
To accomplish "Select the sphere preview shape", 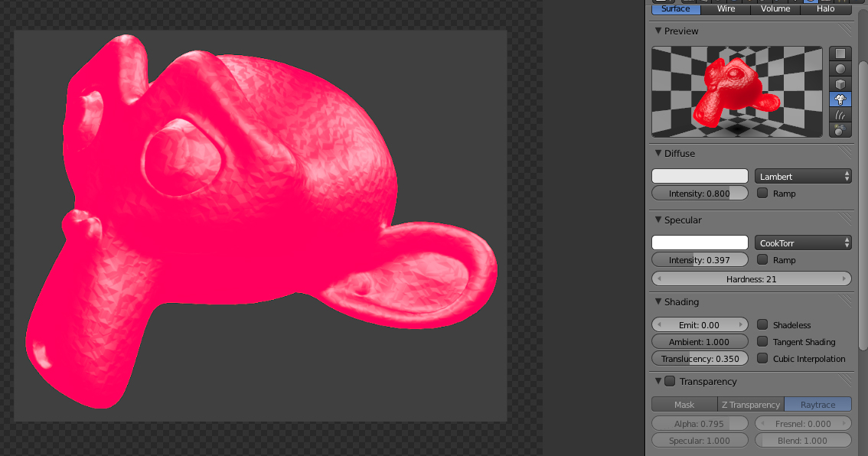I will (840, 69).
